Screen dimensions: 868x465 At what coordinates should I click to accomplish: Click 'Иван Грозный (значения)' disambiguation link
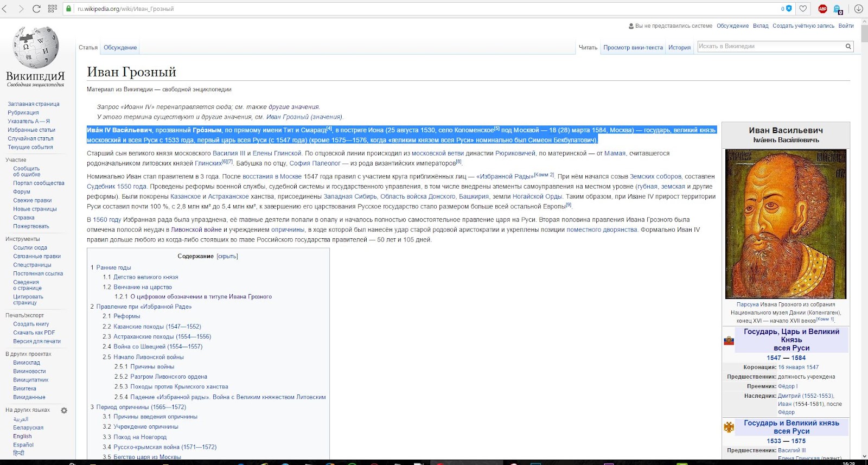coord(304,117)
